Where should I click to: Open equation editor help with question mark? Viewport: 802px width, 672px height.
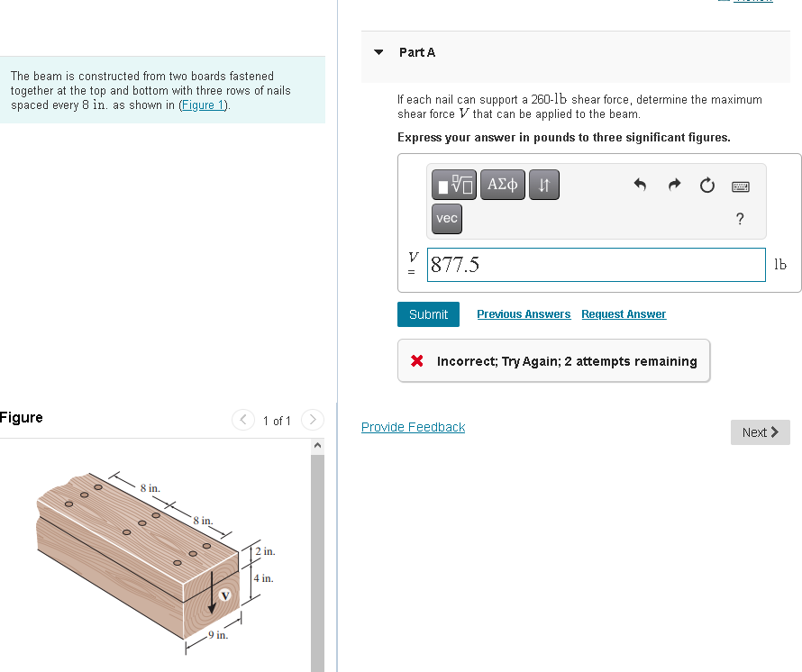(739, 219)
